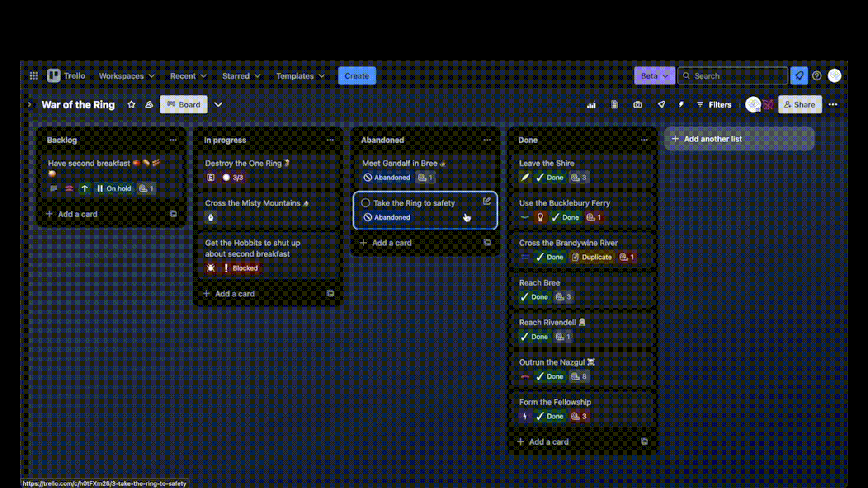Viewport: 868px width, 488px height.
Task: Open the app switcher grid icon
Action: pos(33,76)
